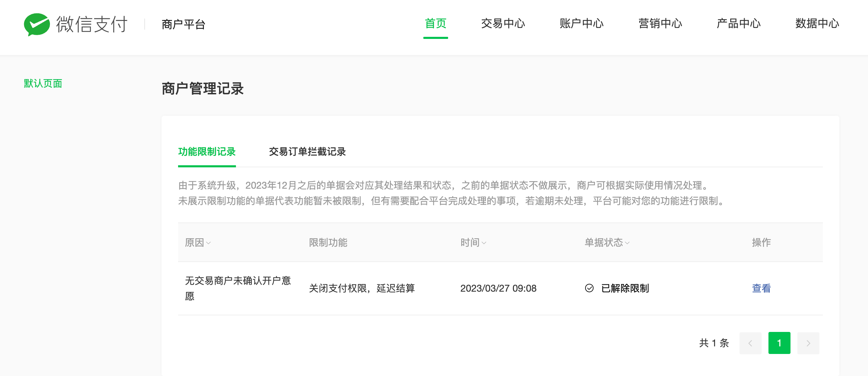868x376 pixels.
Task: Go to next page arrow in pagination
Action: pyautogui.click(x=808, y=343)
